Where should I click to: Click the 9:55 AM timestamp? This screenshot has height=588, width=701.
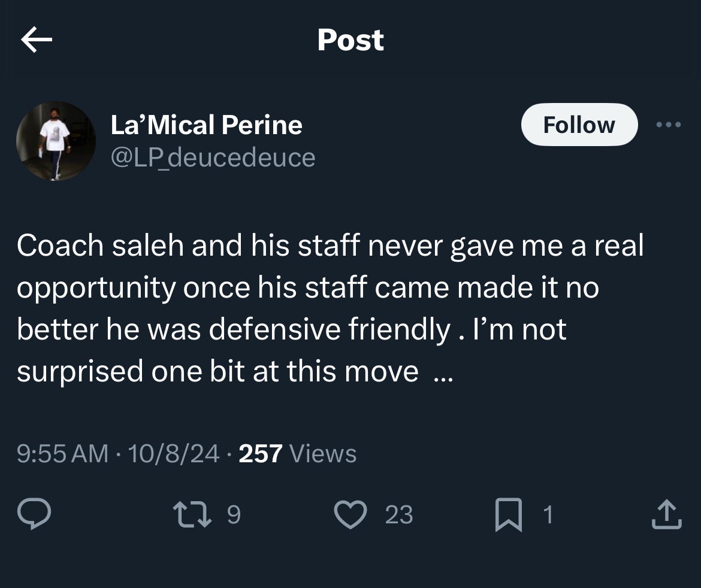63,453
